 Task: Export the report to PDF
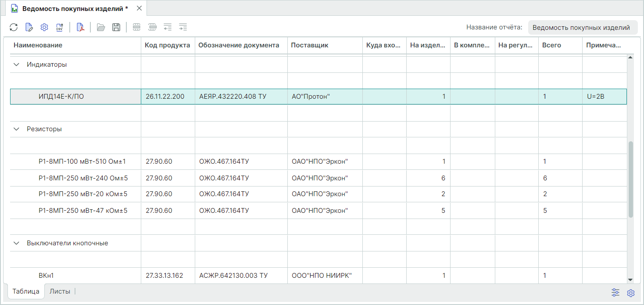click(80, 28)
